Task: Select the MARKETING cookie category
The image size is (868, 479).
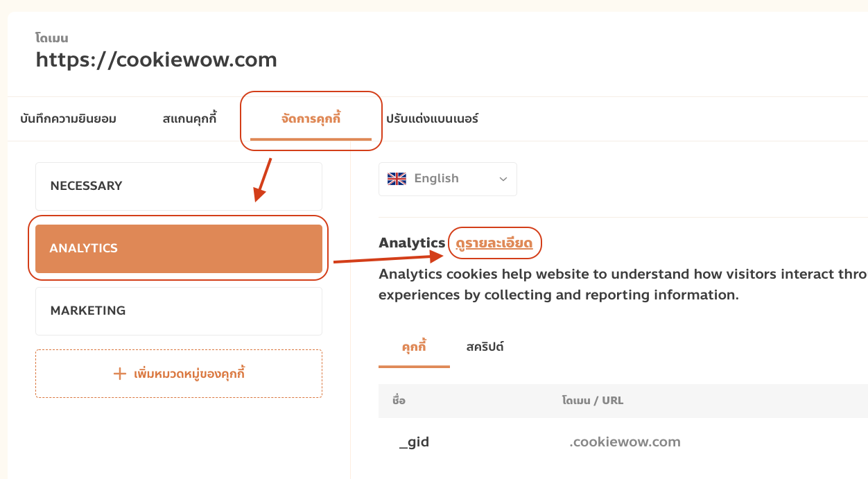Action: coord(179,311)
